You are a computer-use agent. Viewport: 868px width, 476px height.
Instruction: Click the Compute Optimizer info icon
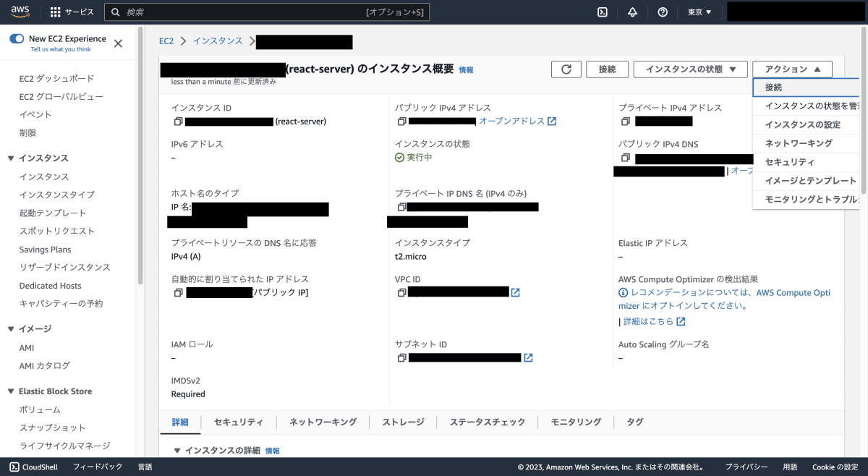623,293
